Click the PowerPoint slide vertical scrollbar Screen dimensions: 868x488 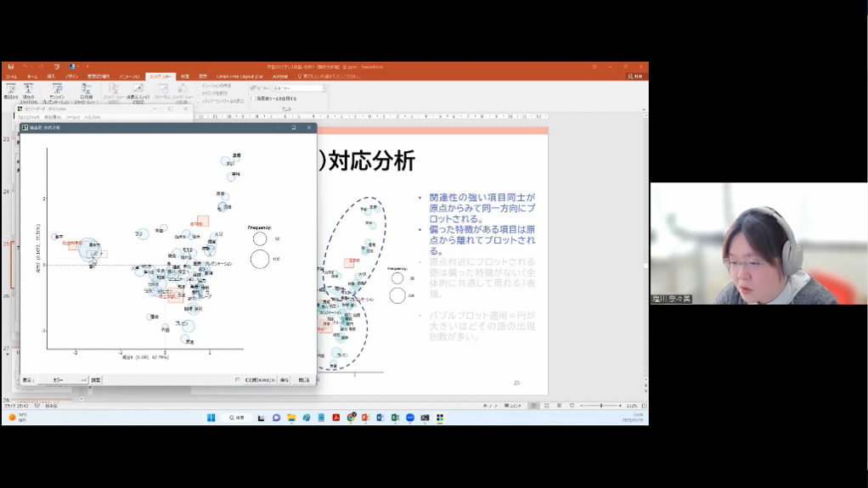645,249
